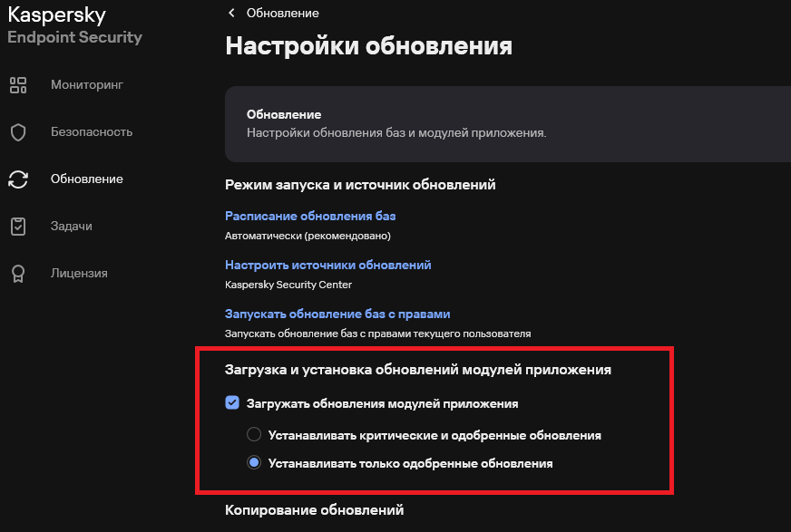
Task: Go to the Безопасность section
Action: click(x=91, y=132)
